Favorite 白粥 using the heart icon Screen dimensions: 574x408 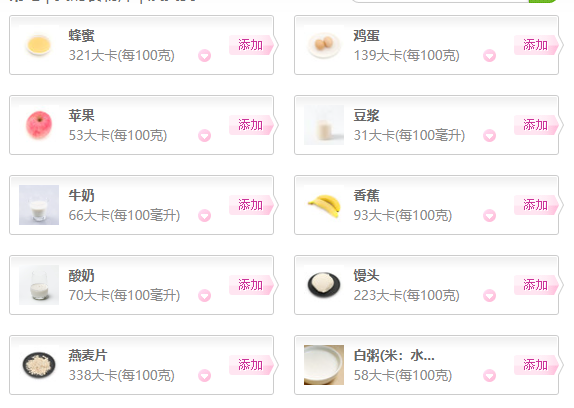(x=489, y=376)
